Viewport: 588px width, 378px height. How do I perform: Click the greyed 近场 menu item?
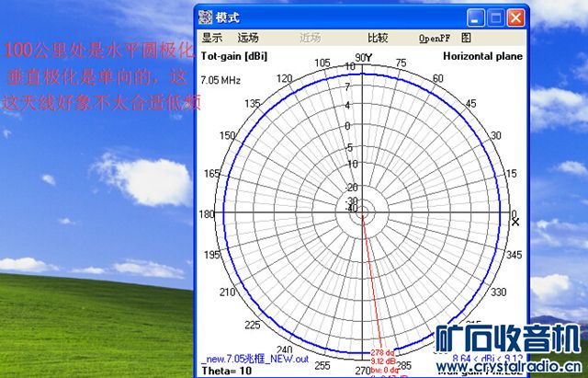(x=311, y=38)
